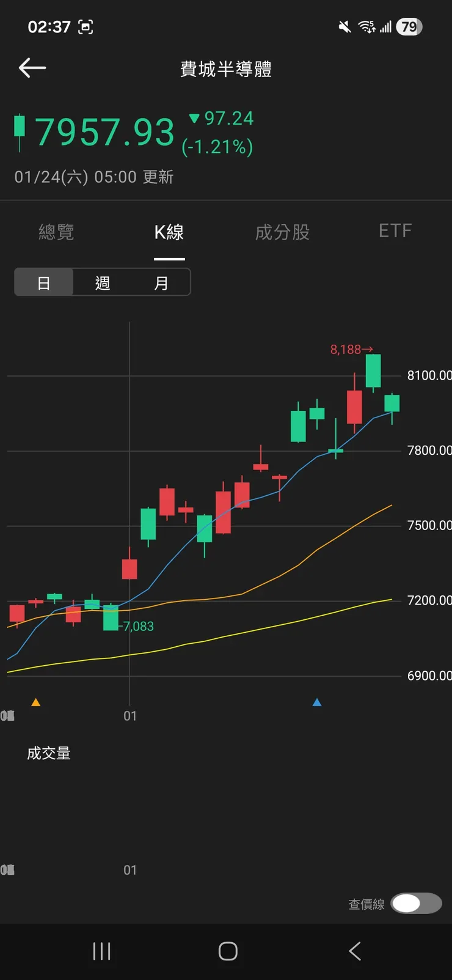Tap the green candlestick icon beside price

pyautogui.click(x=20, y=131)
